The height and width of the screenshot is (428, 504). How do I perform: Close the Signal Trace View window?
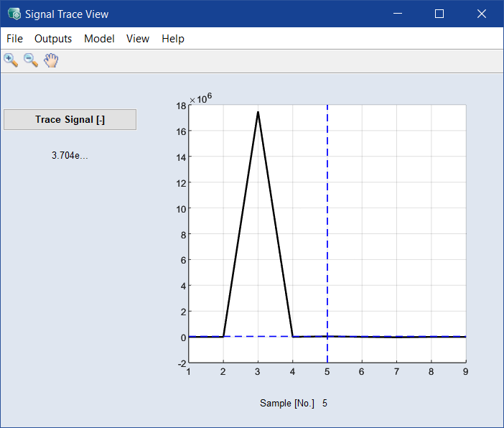[x=480, y=14]
